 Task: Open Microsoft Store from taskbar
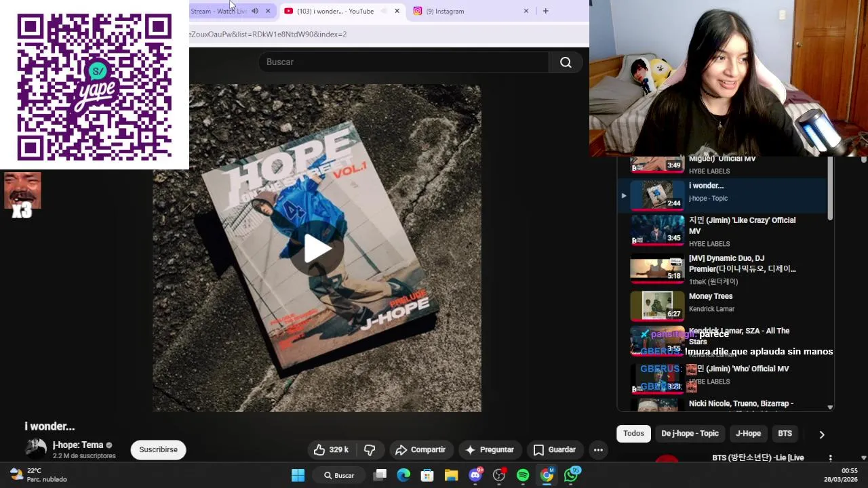[427, 475]
